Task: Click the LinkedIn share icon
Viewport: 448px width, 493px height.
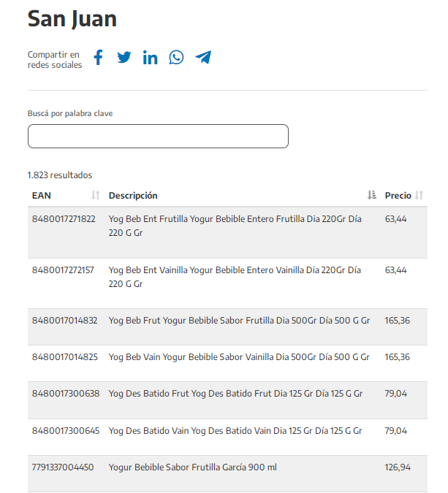Action: [150, 58]
